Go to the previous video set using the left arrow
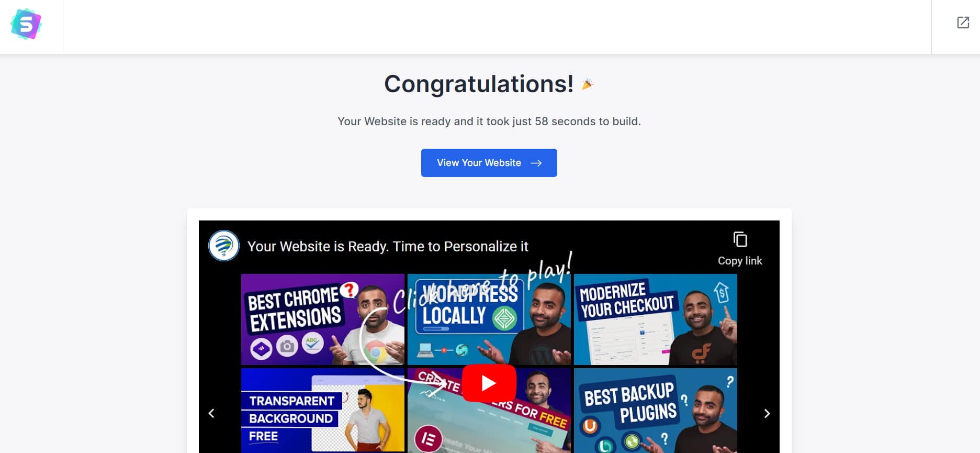Image resolution: width=980 pixels, height=453 pixels. pos(211,413)
